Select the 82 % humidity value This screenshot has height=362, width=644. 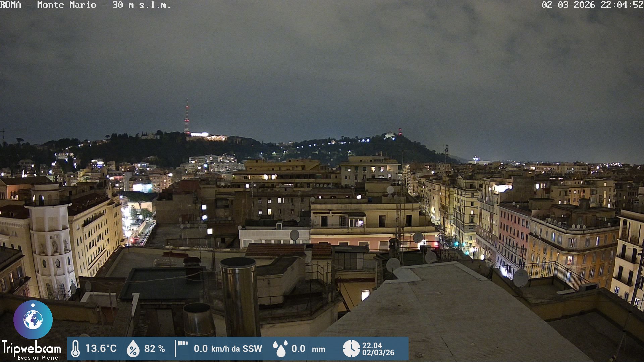point(154,349)
